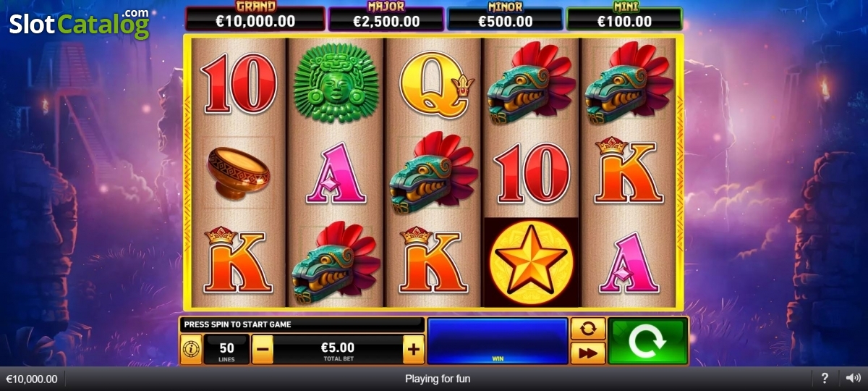Viewport: 868px width, 391px height.
Task: Increase total bet with plus button
Action: pyautogui.click(x=413, y=350)
